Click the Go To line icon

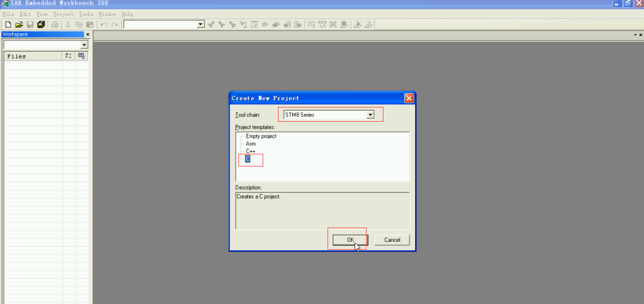tap(254, 25)
